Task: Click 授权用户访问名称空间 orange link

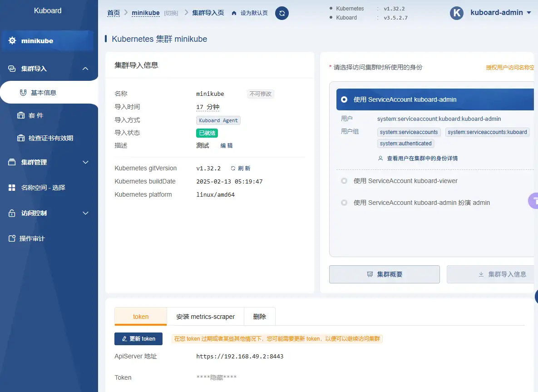Action: click(509, 67)
